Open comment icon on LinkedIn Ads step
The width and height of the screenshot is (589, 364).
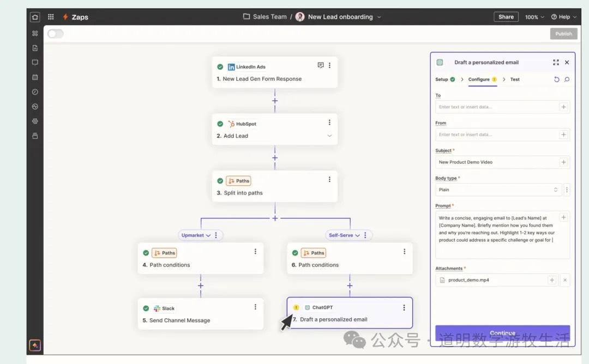click(x=321, y=65)
